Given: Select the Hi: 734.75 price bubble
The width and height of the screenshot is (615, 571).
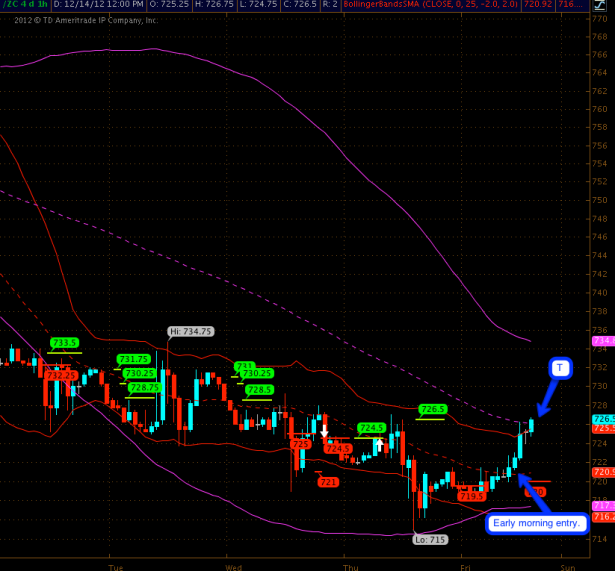Looking at the screenshot, I should point(190,331).
